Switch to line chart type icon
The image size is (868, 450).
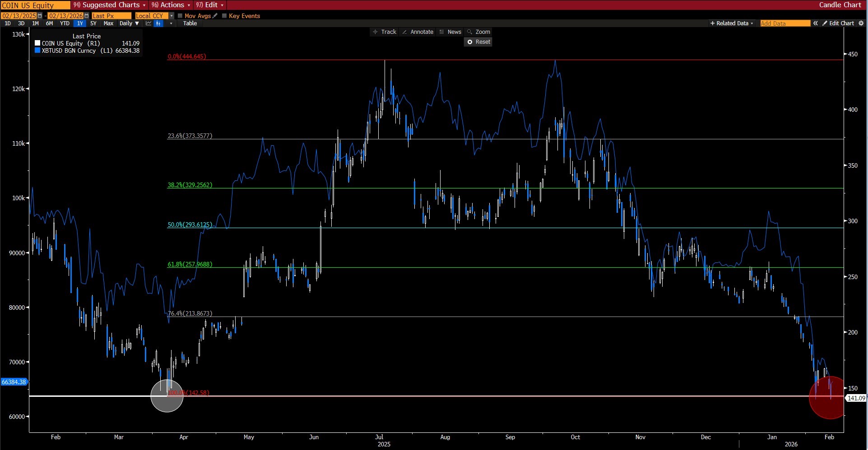[148, 23]
